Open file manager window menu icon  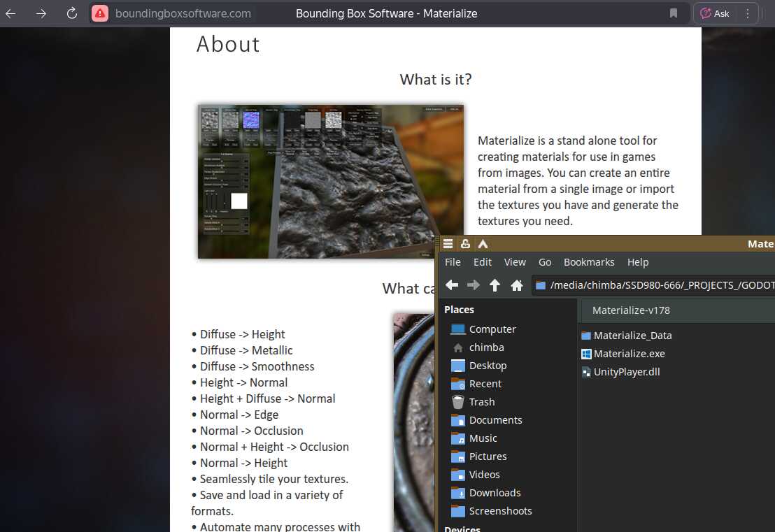448,244
